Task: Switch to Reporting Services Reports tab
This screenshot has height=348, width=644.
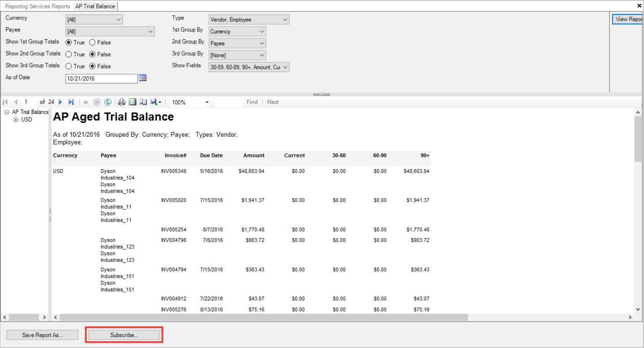Action: pos(37,6)
